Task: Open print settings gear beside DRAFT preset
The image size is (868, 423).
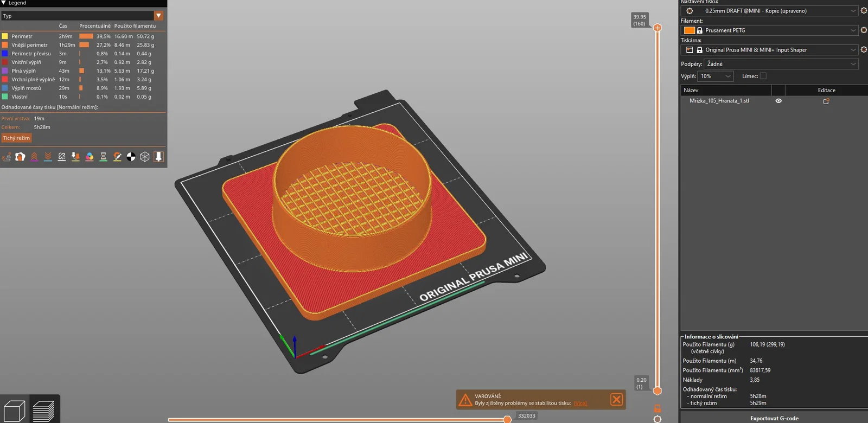Action: click(x=864, y=11)
